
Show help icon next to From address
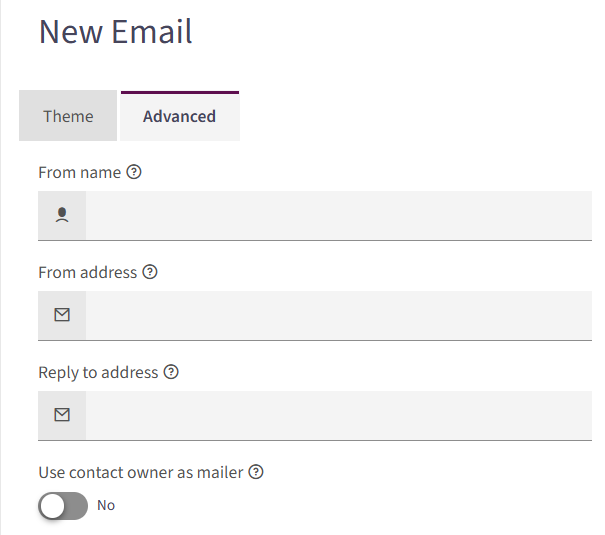pyautogui.click(x=150, y=272)
